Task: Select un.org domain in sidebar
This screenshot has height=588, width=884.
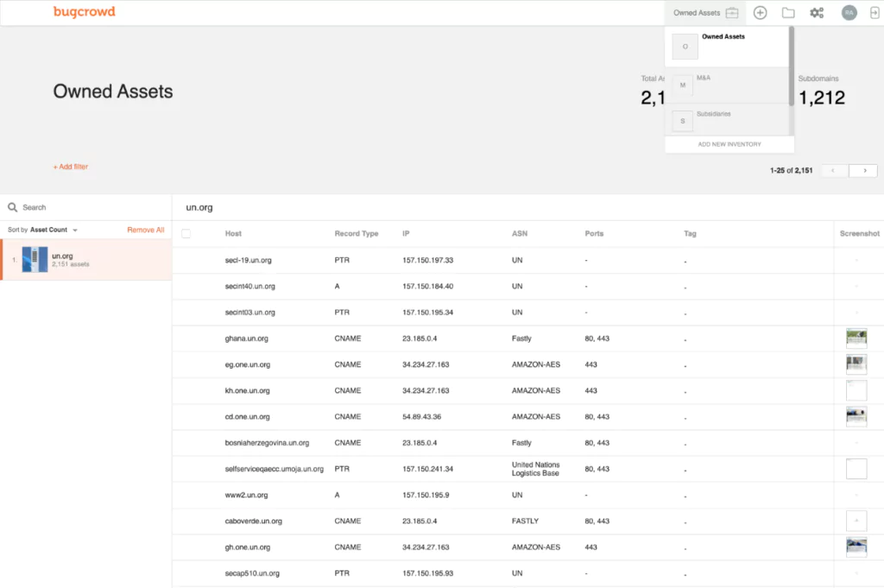Action: [86, 260]
